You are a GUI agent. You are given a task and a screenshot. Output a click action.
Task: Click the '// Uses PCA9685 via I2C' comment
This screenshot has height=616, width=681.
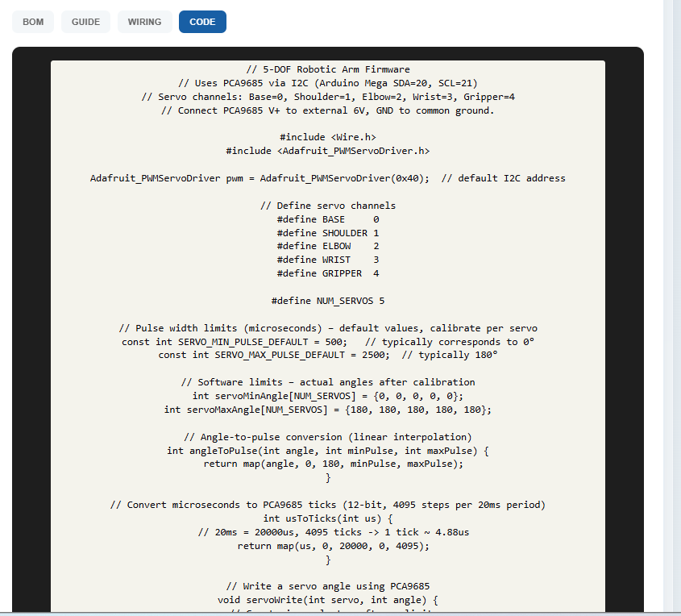(x=328, y=83)
